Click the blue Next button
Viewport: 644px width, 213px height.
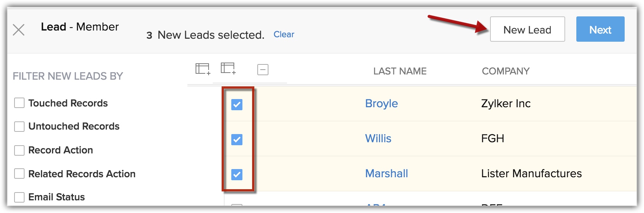(600, 29)
